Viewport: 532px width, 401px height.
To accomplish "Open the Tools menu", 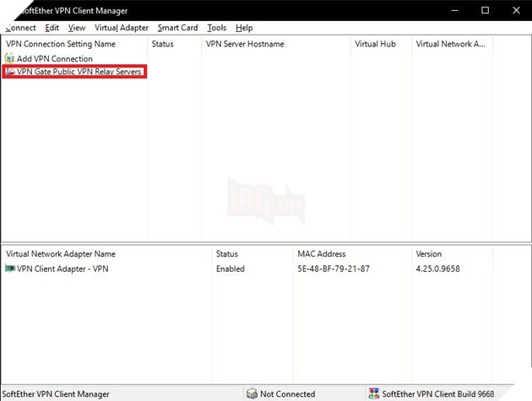I will coord(217,28).
